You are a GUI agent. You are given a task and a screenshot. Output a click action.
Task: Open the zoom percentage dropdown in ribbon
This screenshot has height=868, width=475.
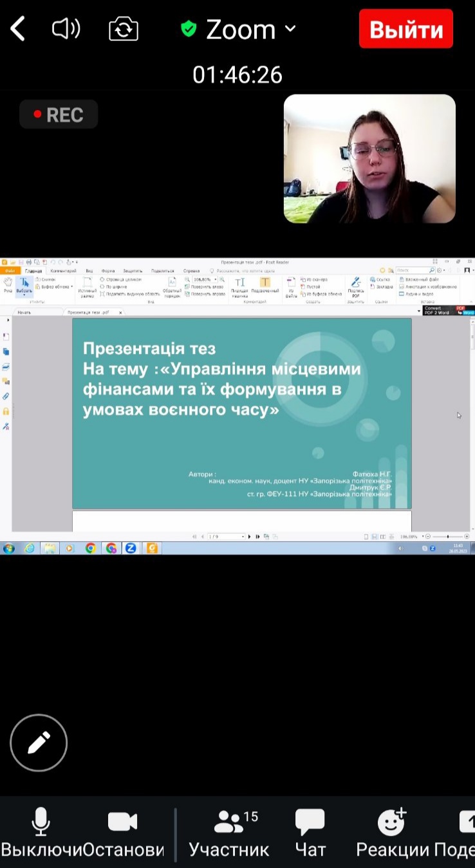pos(216,280)
